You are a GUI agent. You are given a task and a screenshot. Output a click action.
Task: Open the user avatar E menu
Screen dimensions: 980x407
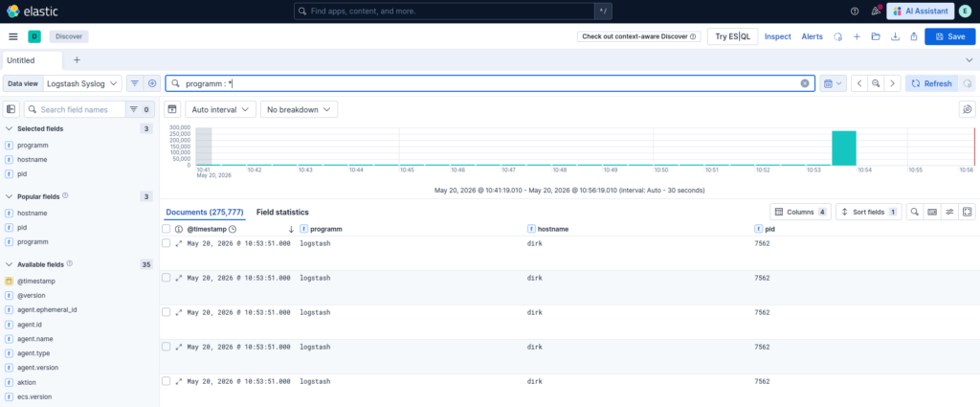click(966, 11)
